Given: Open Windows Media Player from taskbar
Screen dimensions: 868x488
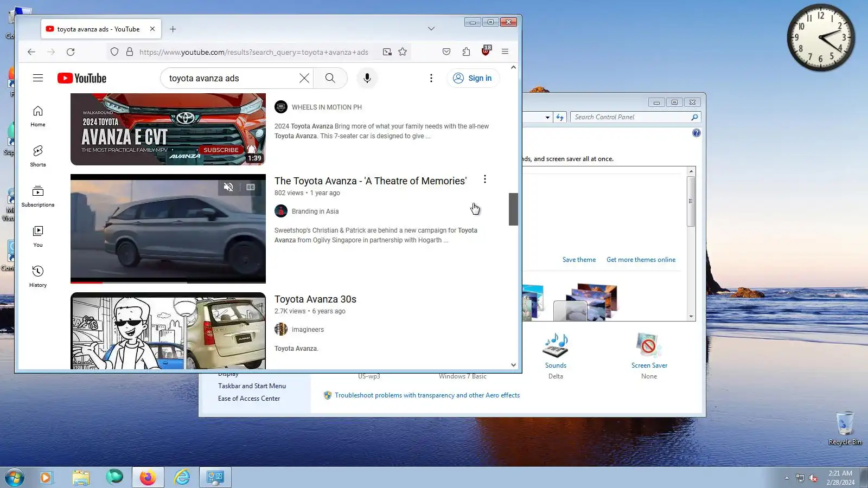Looking at the screenshot, I should click(x=46, y=478).
